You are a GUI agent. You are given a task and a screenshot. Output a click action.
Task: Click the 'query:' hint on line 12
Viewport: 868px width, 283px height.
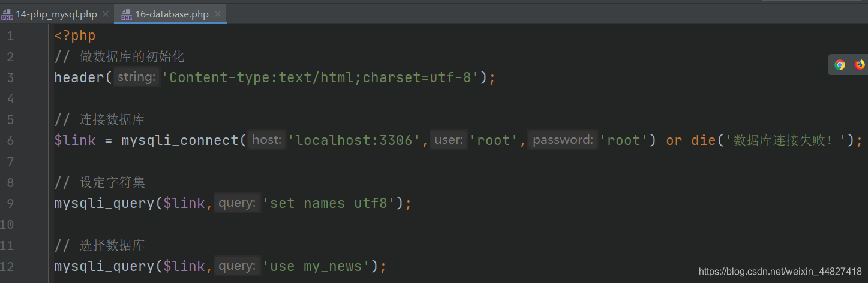click(x=238, y=266)
